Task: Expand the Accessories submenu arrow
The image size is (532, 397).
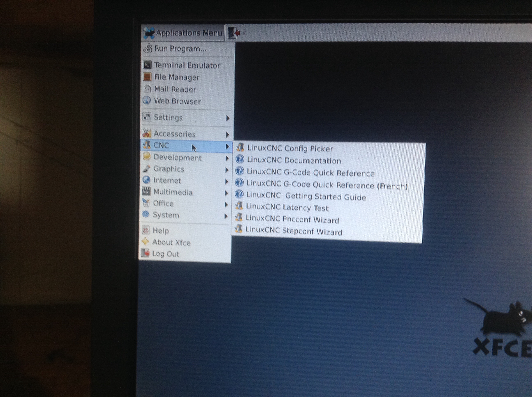Action: (228, 134)
